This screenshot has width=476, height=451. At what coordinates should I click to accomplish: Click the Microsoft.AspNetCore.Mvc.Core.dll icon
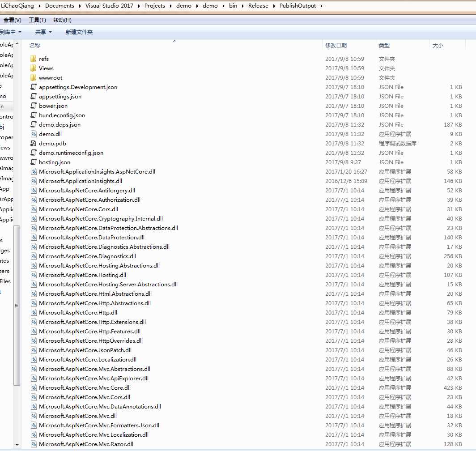click(34, 388)
